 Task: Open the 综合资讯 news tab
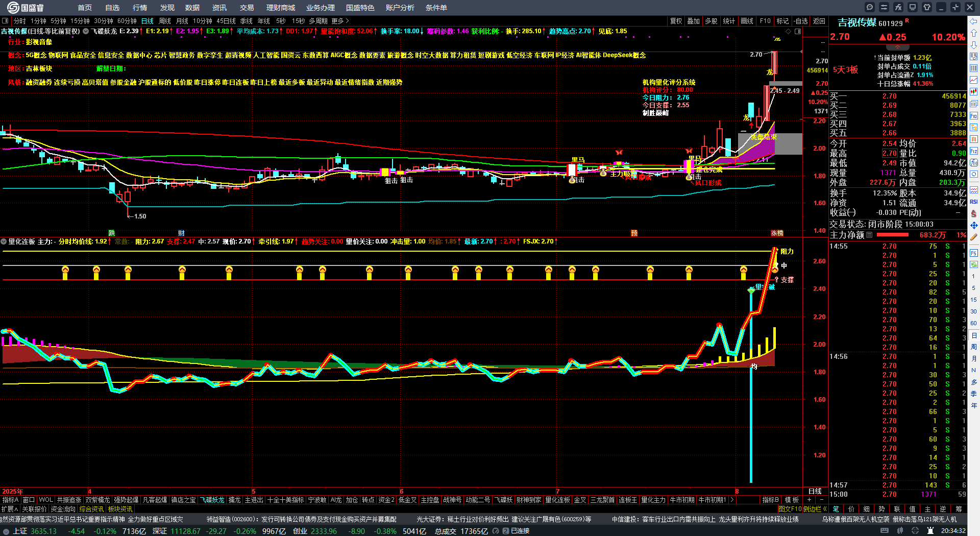coord(91,509)
